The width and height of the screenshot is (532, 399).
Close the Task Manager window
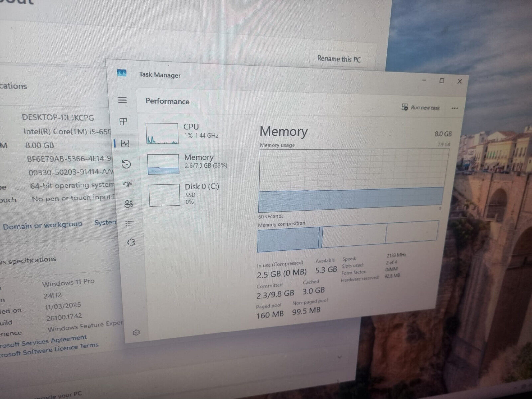(460, 81)
